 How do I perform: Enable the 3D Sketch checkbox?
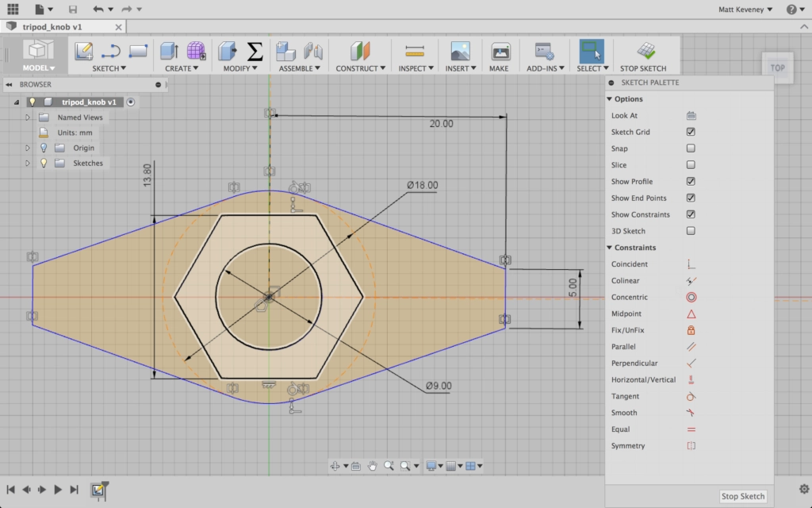691,231
